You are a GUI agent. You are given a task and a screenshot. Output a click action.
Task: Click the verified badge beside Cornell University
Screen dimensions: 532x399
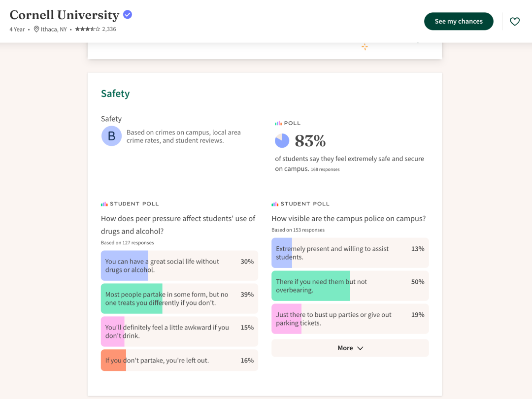(128, 15)
